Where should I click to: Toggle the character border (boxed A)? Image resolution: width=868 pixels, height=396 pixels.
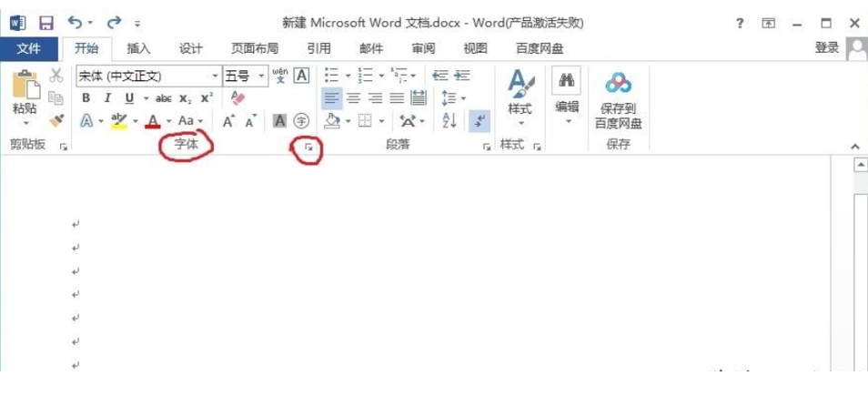click(301, 76)
